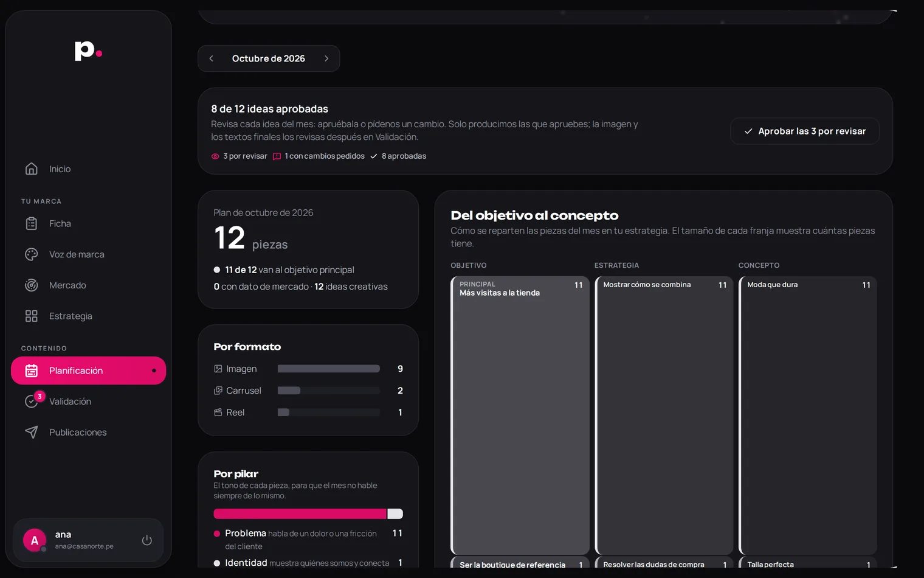Go to Estrategia
Viewport: 924px width, 578px height.
click(x=88, y=316)
